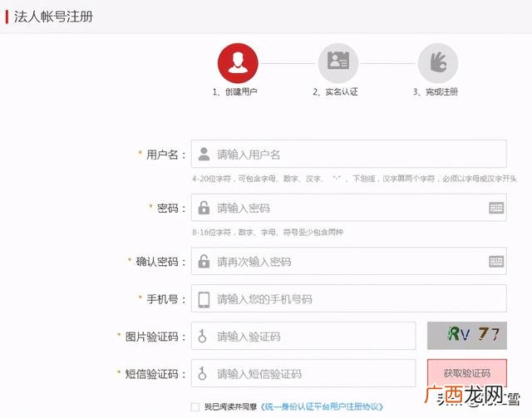Click the 法人帐号注册 page heading

pyautogui.click(x=53, y=17)
